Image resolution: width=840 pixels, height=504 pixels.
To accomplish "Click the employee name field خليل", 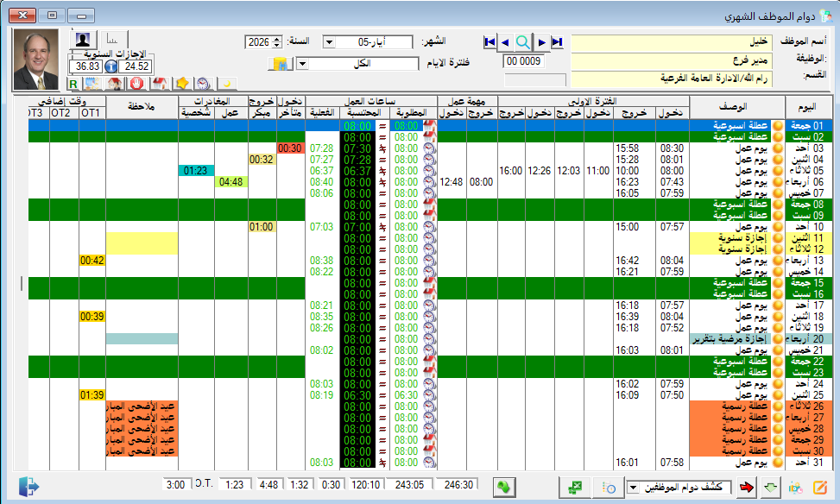I will pyautogui.click(x=672, y=42).
